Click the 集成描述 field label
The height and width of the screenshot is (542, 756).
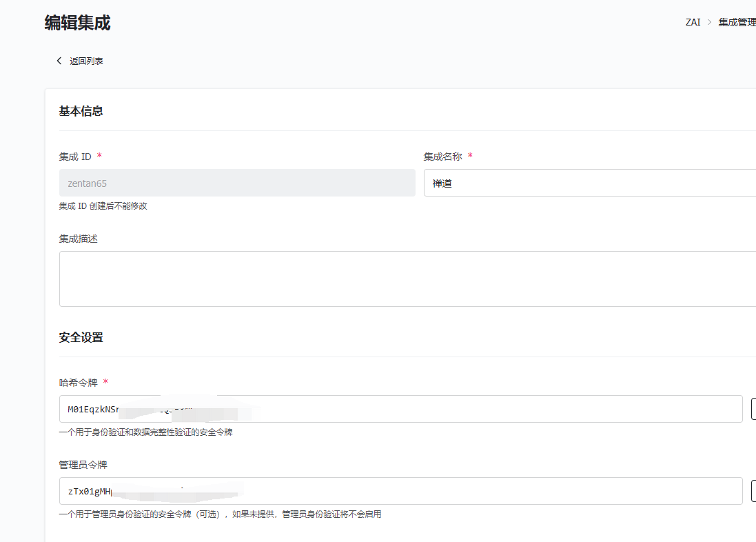coord(78,239)
